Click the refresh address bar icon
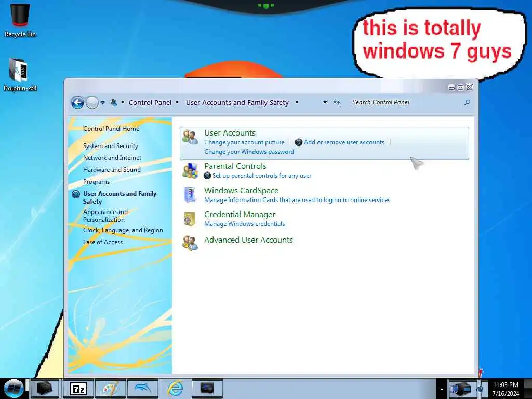Image resolution: width=532 pixels, height=399 pixels. (336, 102)
